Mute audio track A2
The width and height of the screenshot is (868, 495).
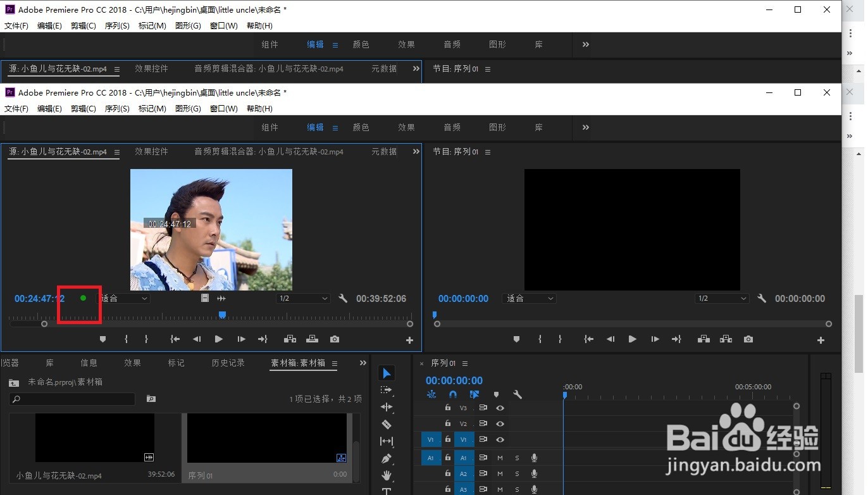(x=500, y=473)
